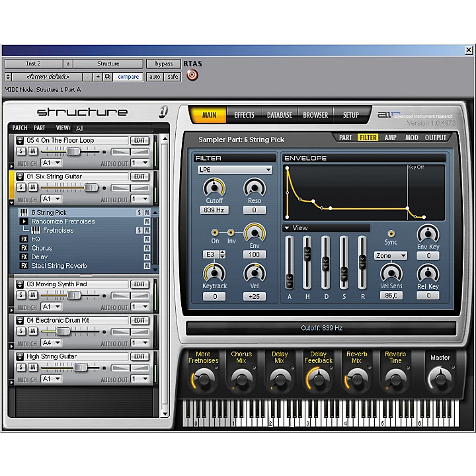Switch to the BROWSER tab
The height and width of the screenshot is (476, 476).
point(315,115)
